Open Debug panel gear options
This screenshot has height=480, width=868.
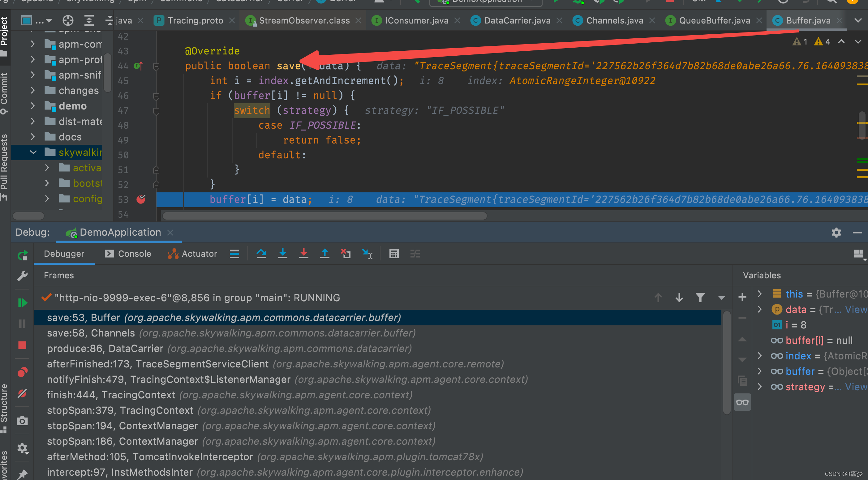836,232
